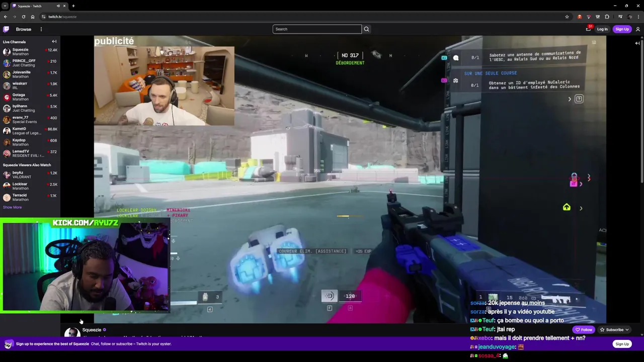Open the red triangle extension icon
This screenshot has height=362, width=644.
point(589,17)
